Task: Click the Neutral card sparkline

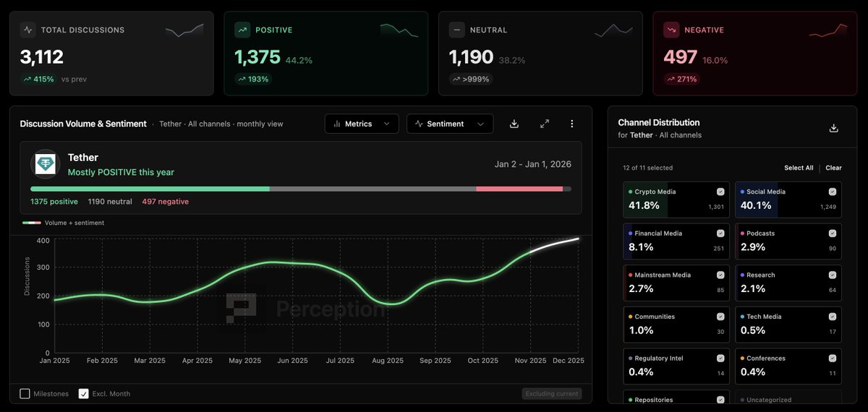Action: [614, 30]
